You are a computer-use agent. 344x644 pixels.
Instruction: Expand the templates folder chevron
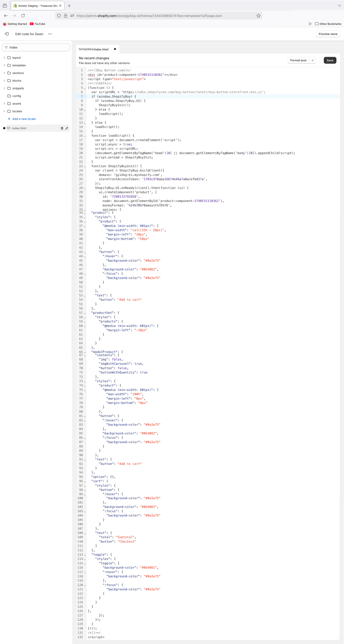click(x=4, y=65)
